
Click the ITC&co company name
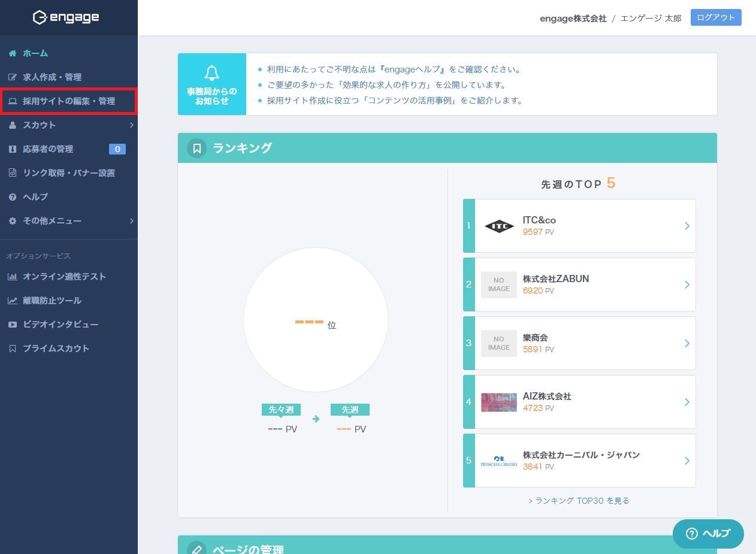pyautogui.click(x=539, y=220)
